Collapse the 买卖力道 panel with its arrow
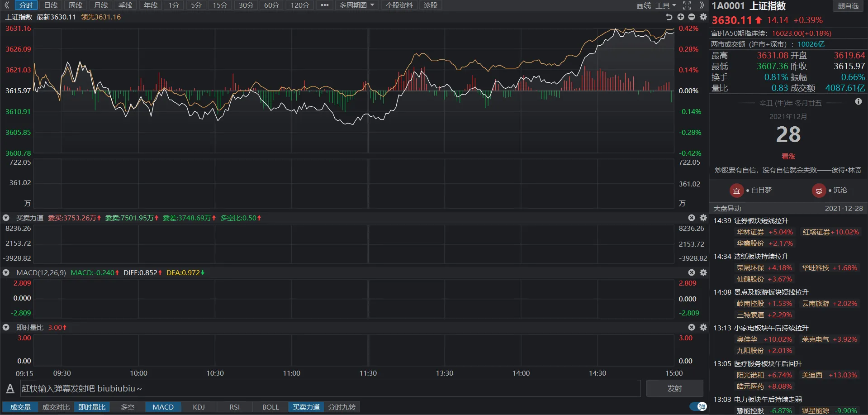The height and width of the screenshot is (415, 868). point(6,218)
